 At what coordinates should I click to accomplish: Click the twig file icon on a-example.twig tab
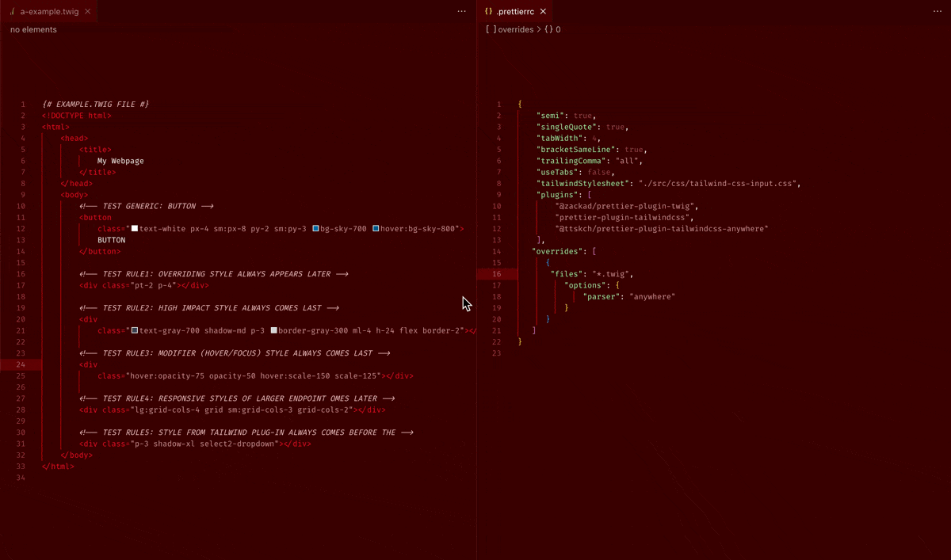pyautogui.click(x=13, y=12)
